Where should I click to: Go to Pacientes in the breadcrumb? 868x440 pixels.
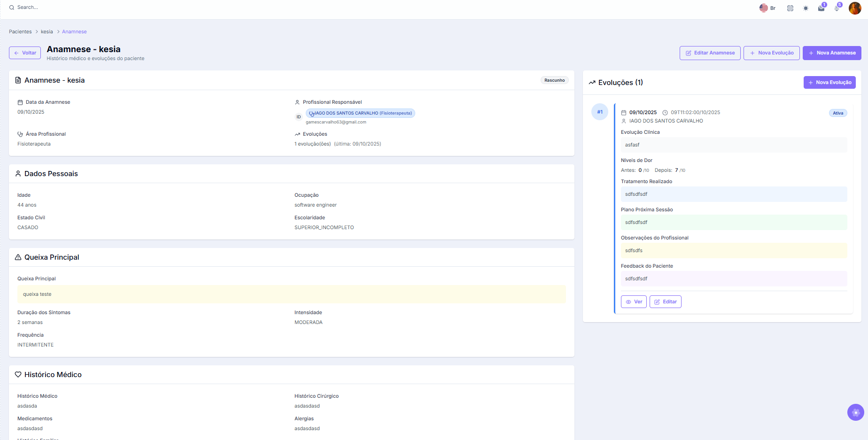tap(20, 32)
